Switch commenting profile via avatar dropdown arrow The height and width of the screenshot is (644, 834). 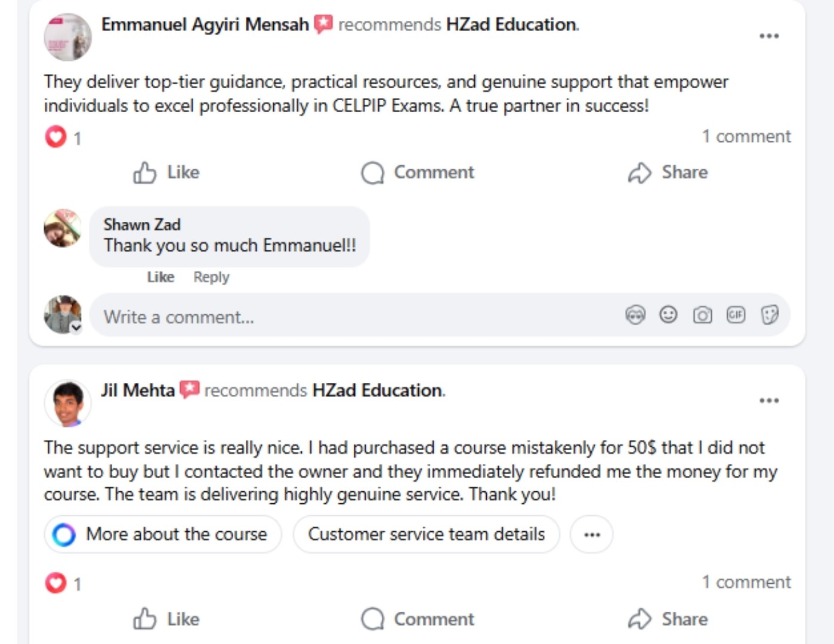pos(76,327)
